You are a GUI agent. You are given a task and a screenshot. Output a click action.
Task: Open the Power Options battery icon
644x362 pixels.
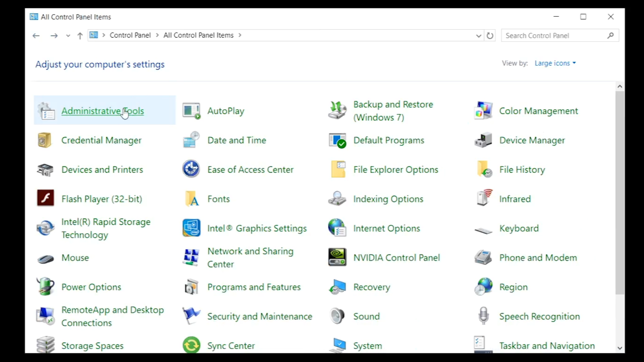(x=45, y=287)
